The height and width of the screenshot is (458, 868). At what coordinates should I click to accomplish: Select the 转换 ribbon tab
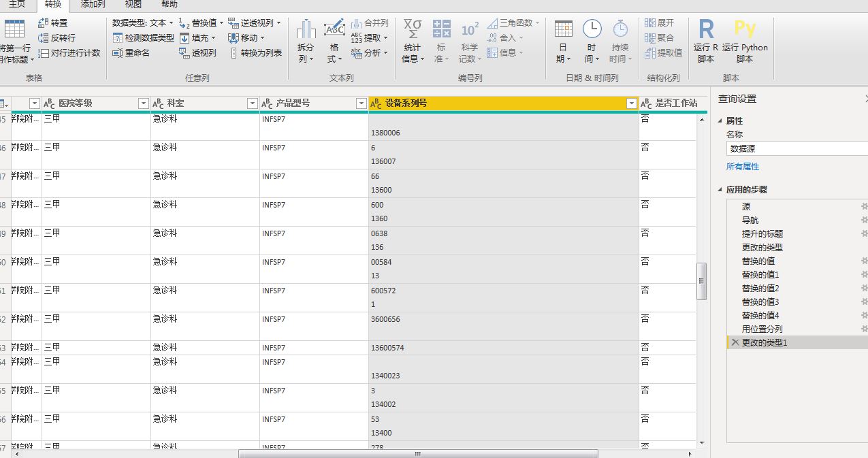[x=52, y=4]
